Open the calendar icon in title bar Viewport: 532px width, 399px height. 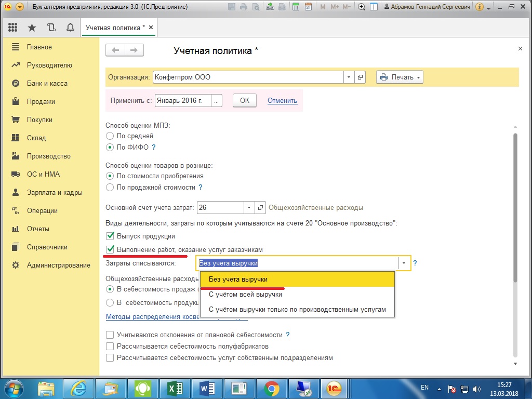308,7
